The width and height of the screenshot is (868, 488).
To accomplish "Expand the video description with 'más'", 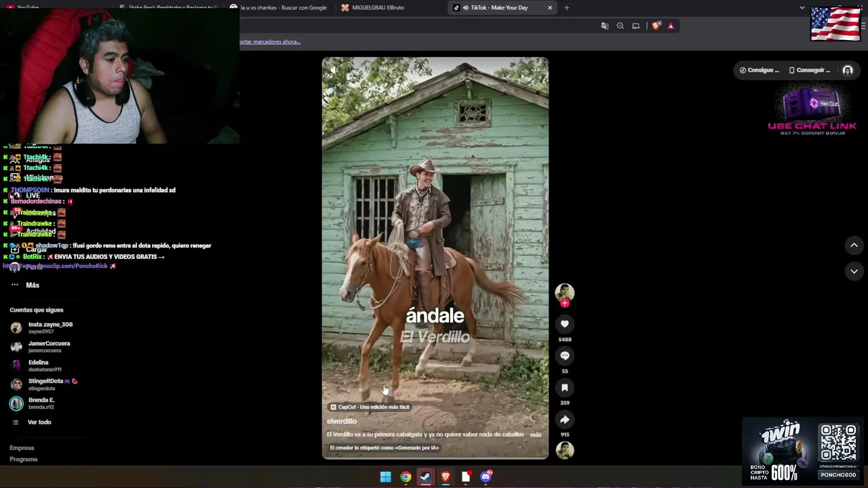I will (536, 434).
